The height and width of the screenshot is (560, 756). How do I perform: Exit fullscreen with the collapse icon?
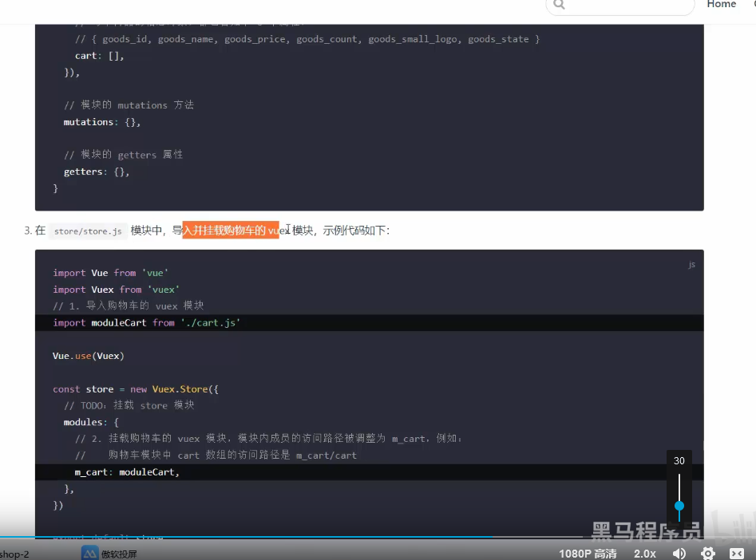(737, 554)
